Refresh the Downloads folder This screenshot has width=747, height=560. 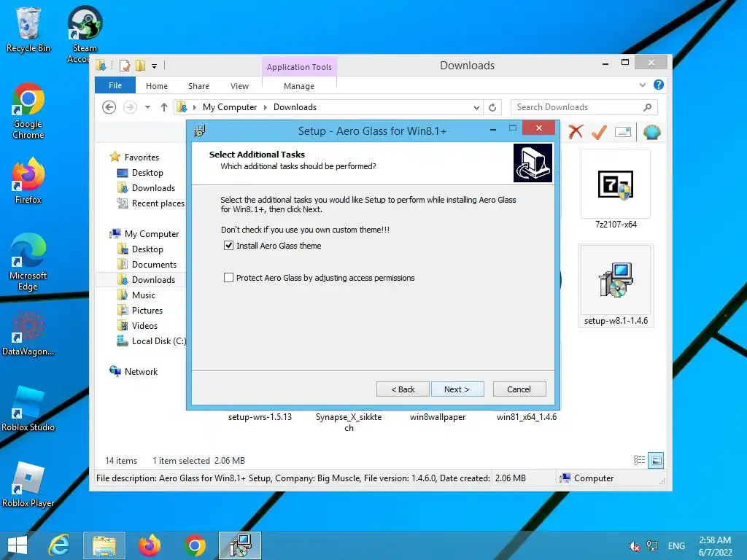click(492, 108)
